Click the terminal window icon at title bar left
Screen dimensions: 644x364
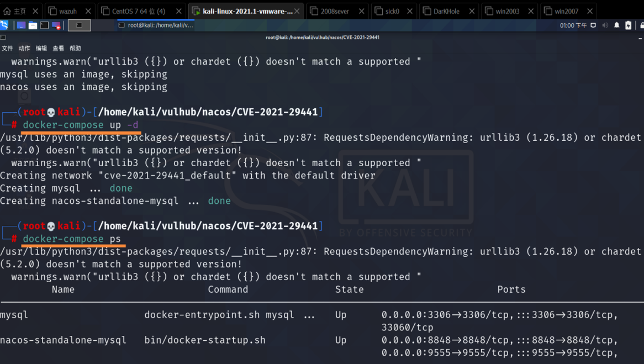[x=3, y=38]
